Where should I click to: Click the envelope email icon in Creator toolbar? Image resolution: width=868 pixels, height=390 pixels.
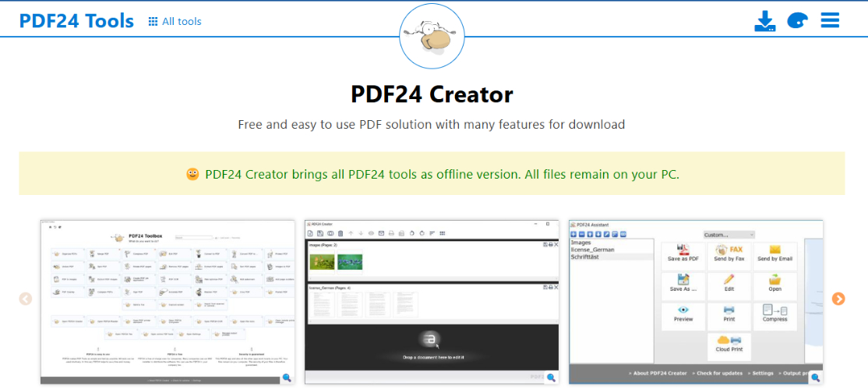tap(382, 234)
